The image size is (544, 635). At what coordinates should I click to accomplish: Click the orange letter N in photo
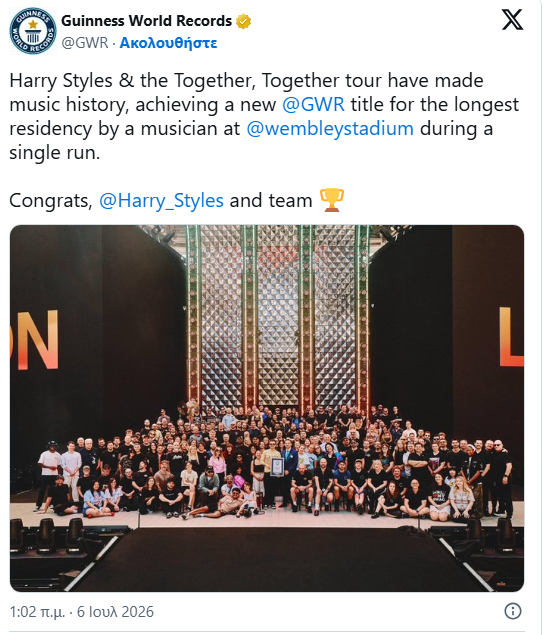coord(38,339)
